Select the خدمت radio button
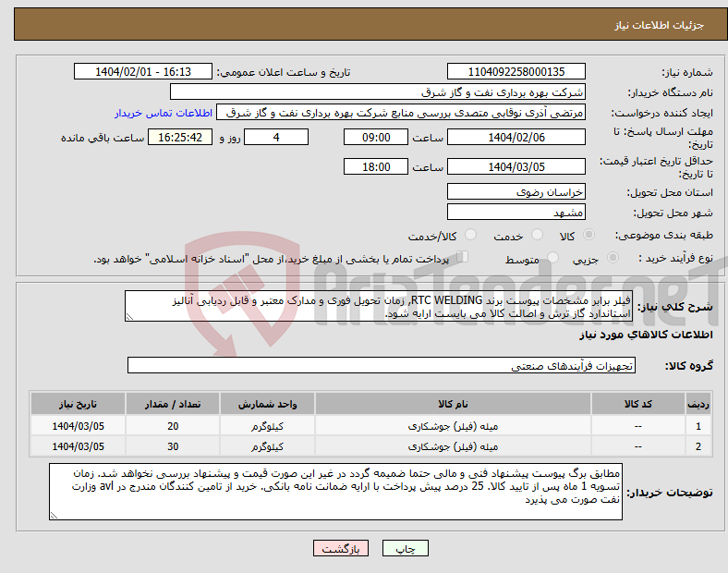The height and width of the screenshot is (573, 728). point(537,235)
